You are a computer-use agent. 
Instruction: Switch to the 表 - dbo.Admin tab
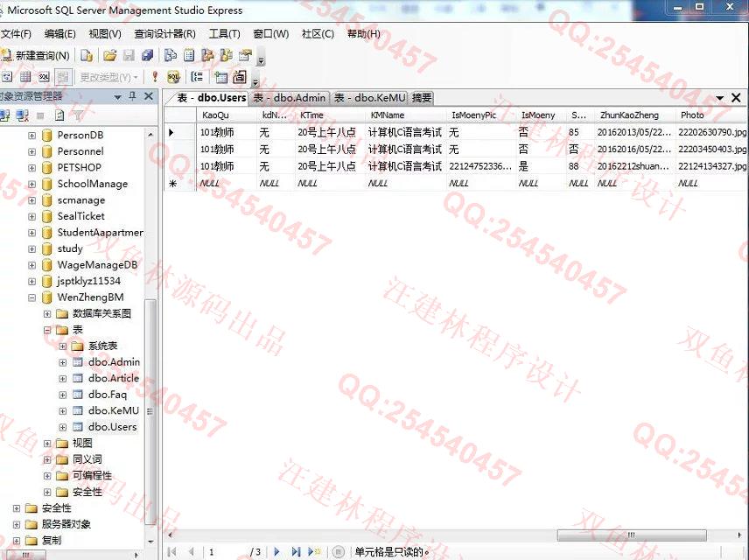click(290, 98)
